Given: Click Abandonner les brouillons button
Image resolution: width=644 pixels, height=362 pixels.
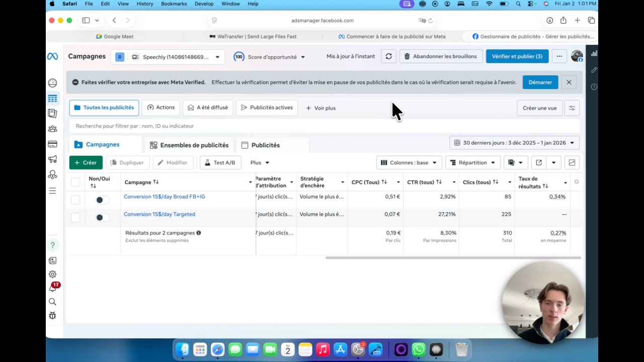Looking at the screenshot, I should 441,56.
